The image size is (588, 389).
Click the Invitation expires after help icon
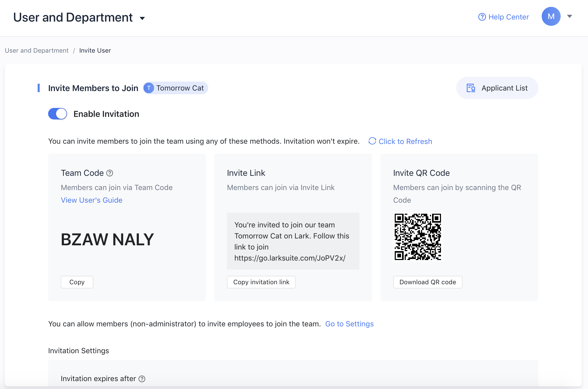tap(142, 379)
